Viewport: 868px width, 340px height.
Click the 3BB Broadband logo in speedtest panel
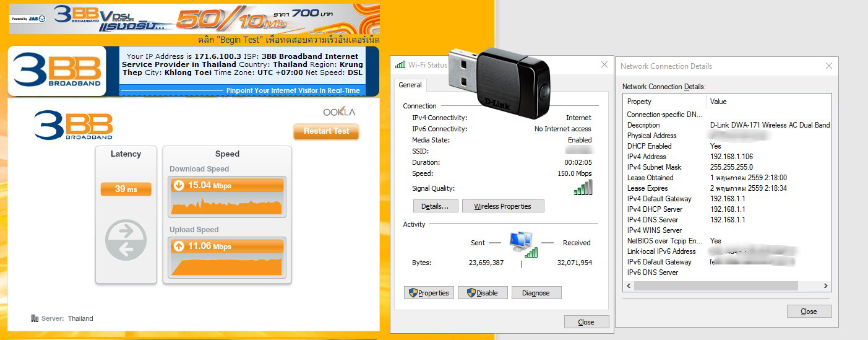(x=73, y=126)
